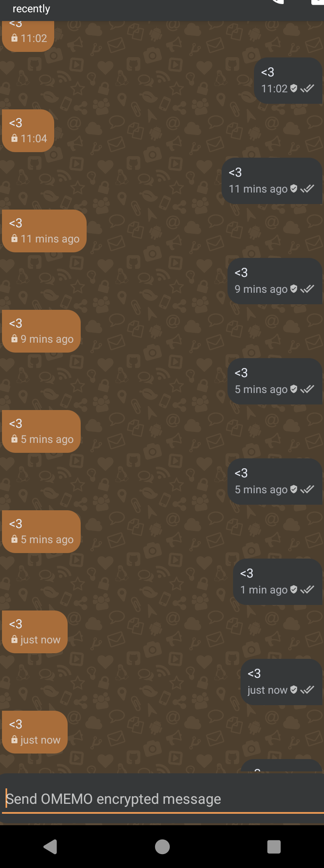Tap the lock icon on the received 9 mins ago message
Image resolution: width=324 pixels, height=868 pixels.
point(14,339)
